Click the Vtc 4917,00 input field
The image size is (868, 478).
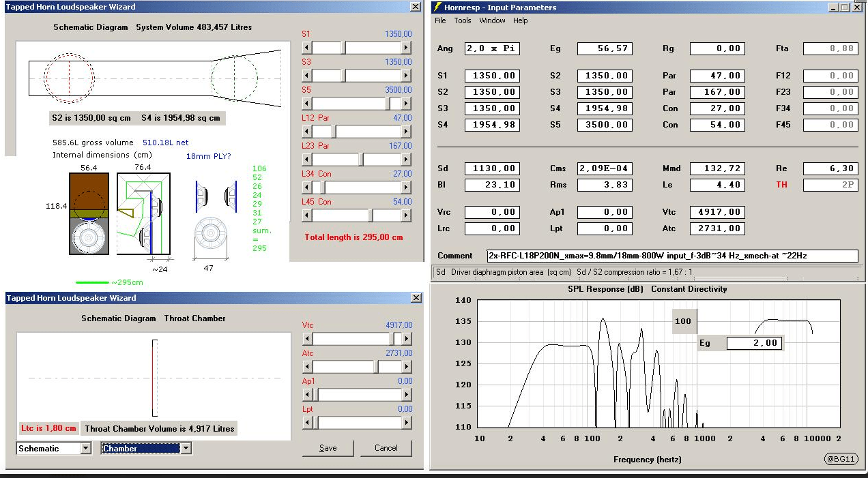(x=717, y=212)
